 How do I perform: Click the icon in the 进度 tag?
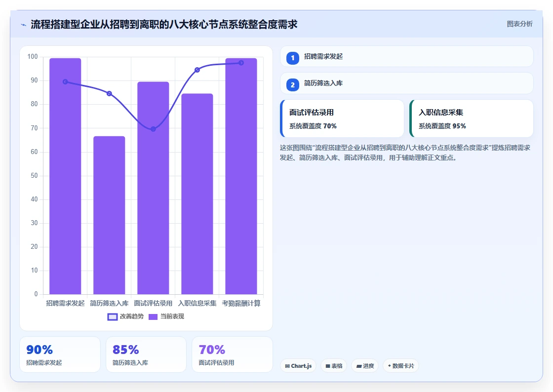359,366
